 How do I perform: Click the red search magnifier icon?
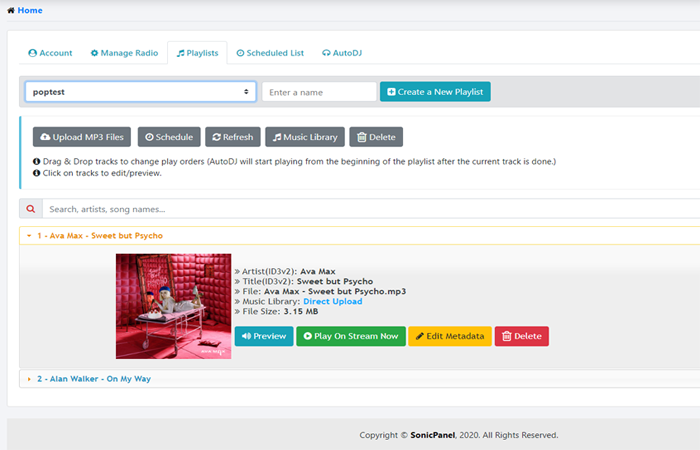pos(31,209)
